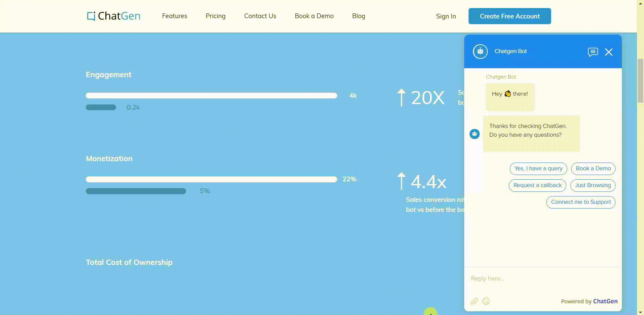Open the Features menu item
Image resolution: width=644 pixels, height=315 pixels.
(x=174, y=16)
